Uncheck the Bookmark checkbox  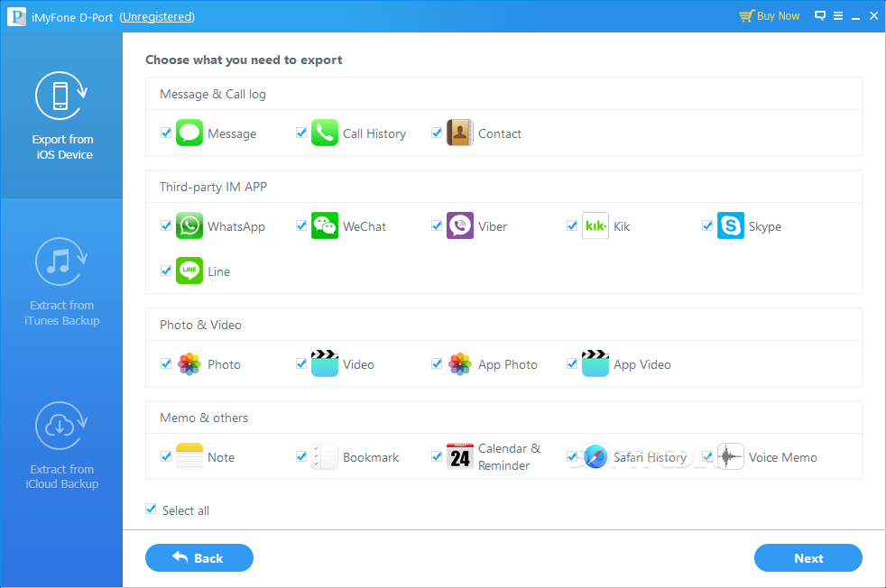click(x=301, y=456)
